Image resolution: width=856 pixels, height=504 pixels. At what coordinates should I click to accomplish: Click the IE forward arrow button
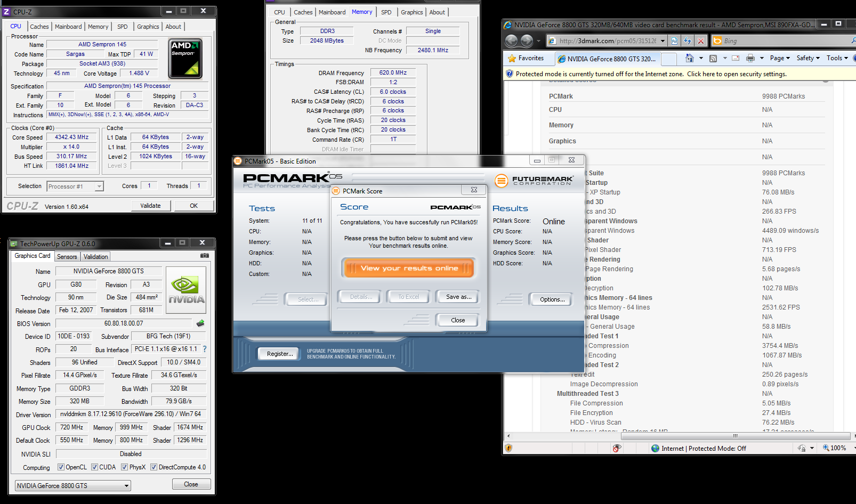(527, 40)
